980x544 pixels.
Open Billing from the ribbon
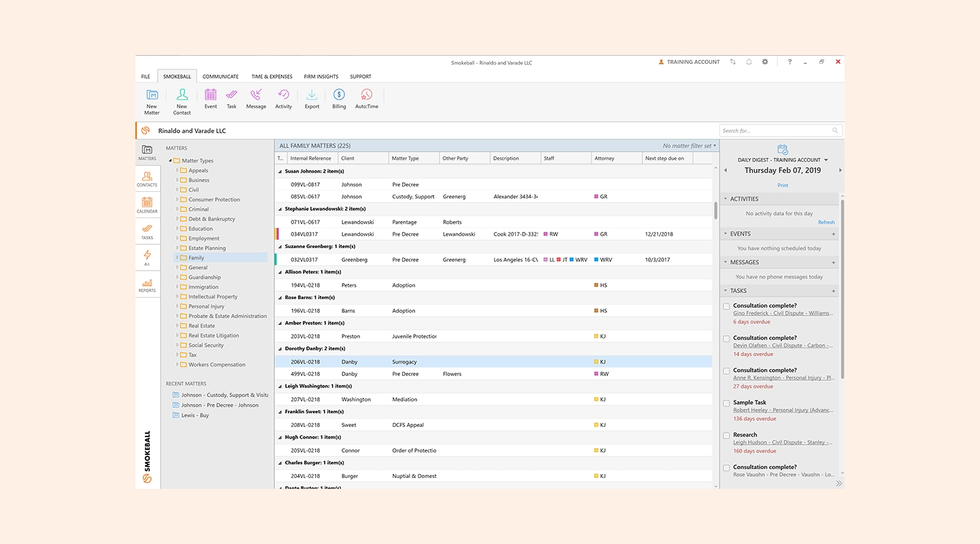pos(339,99)
